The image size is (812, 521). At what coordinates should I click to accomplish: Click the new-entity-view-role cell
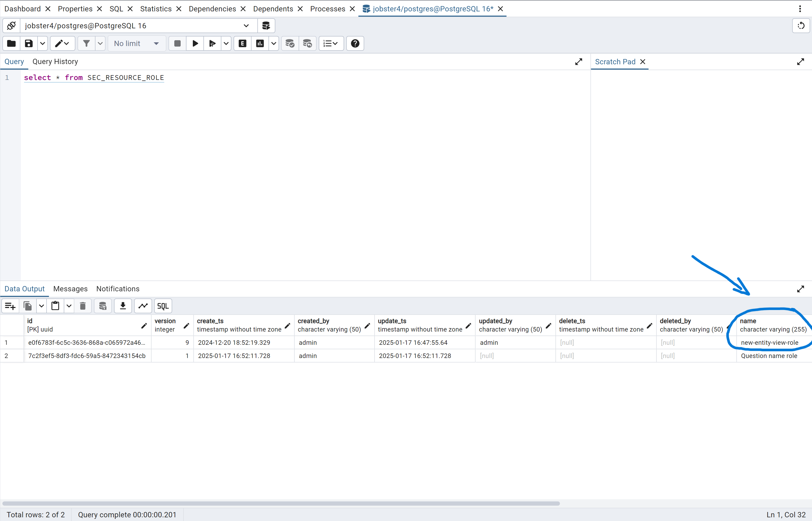click(x=774, y=342)
